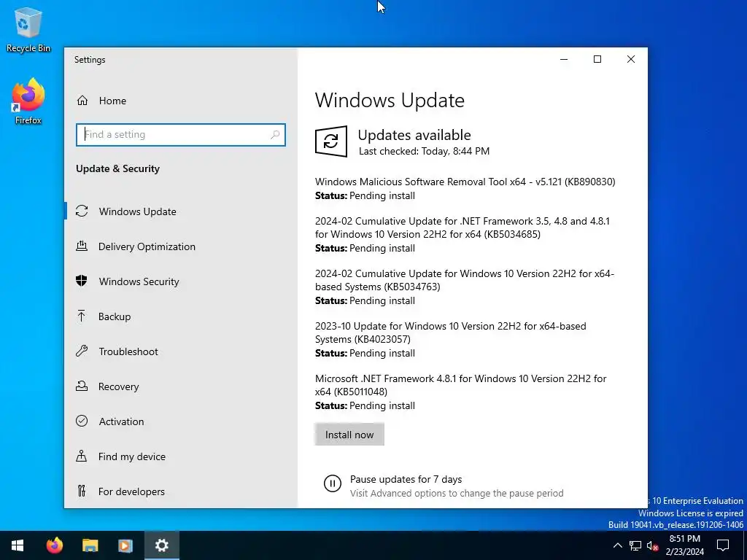Open the notification center icon
747x560 pixels.
coord(723,545)
